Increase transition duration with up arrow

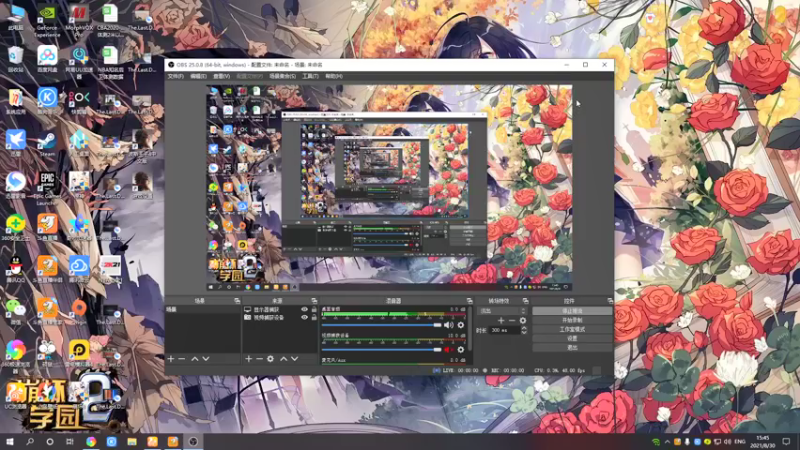point(523,328)
